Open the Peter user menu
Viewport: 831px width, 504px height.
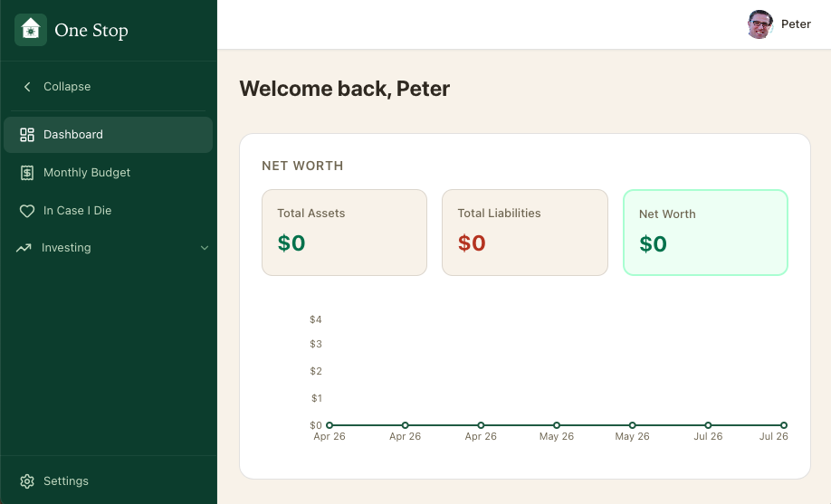[x=779, y=24]
